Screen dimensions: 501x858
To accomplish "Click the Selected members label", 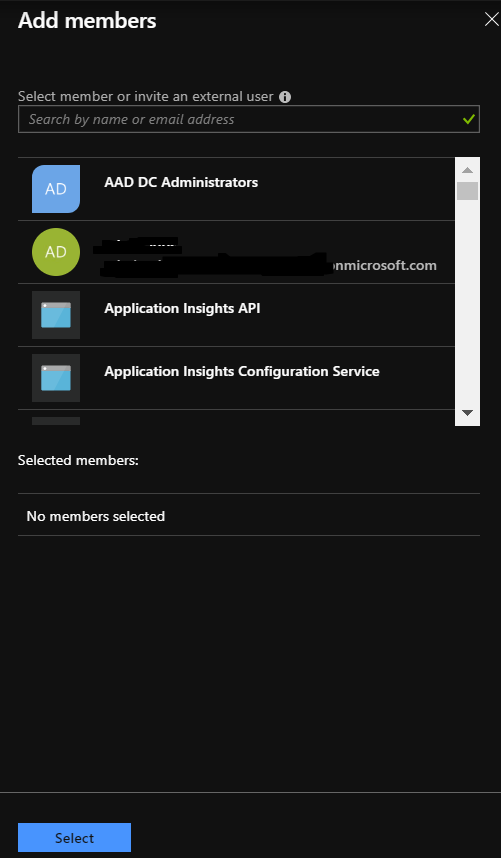I will (78, 460).
